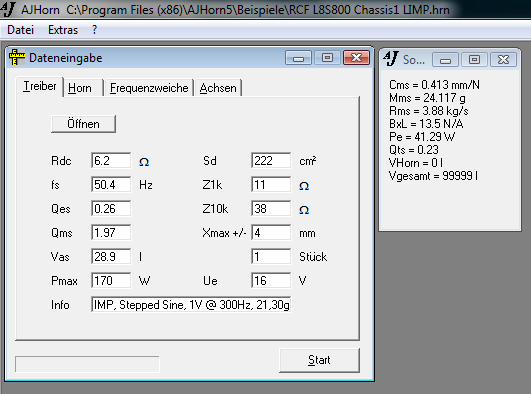Click the Pmax power input field
The height and width of the screenshot is (394, 531).
coord(111,281)
